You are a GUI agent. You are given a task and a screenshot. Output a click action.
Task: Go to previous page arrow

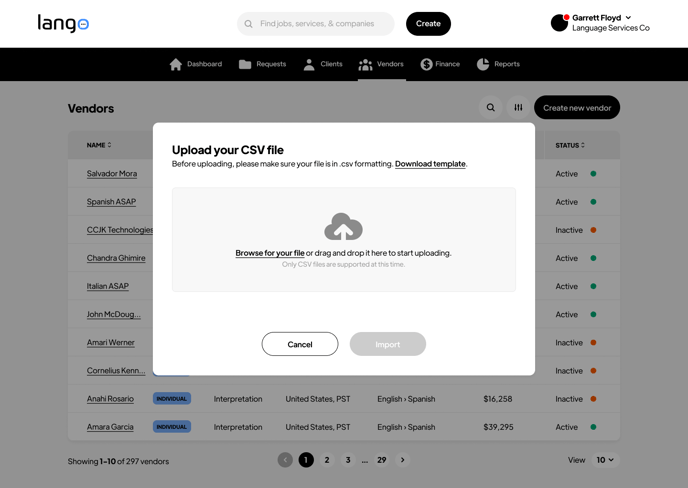tap(285, 460)
